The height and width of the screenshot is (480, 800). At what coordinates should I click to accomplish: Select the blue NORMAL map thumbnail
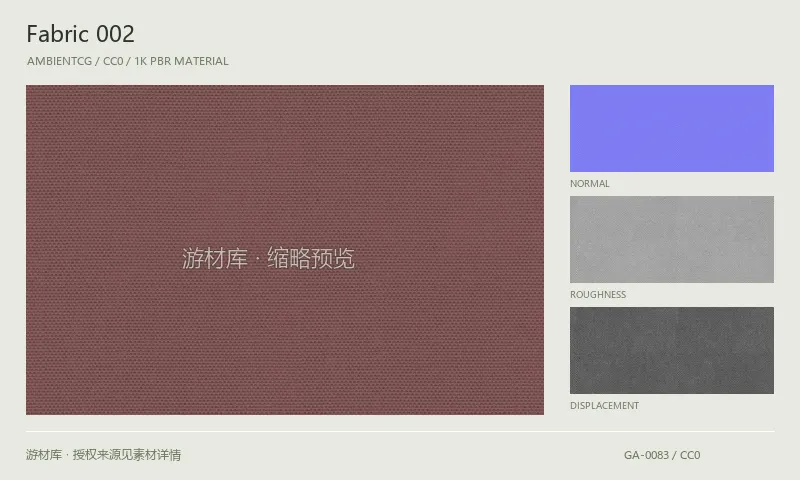(x=671, y=128)
